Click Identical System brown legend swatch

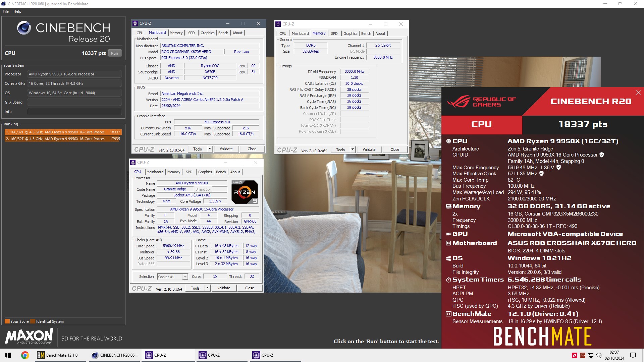pos(33,321)
